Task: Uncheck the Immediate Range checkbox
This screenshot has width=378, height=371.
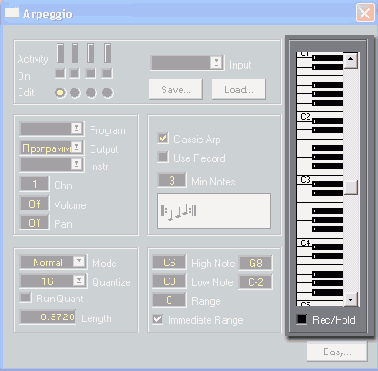Action: point(158,319)
